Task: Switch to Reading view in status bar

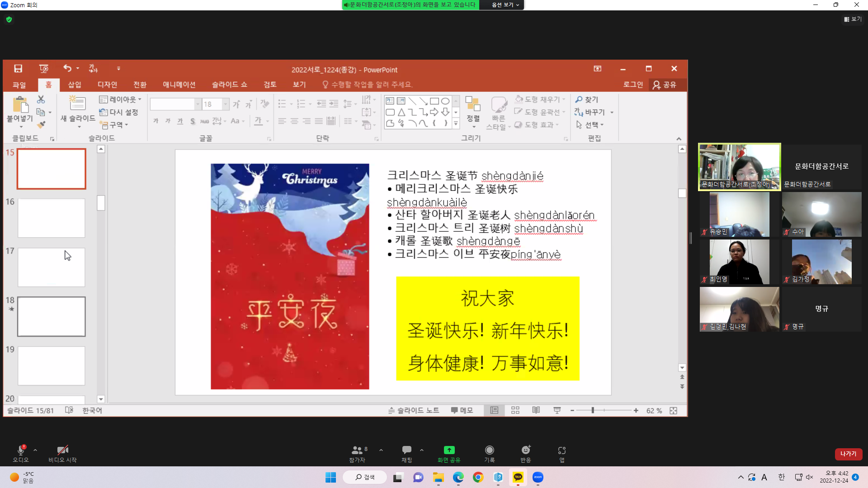Action: tap(536, 410)
